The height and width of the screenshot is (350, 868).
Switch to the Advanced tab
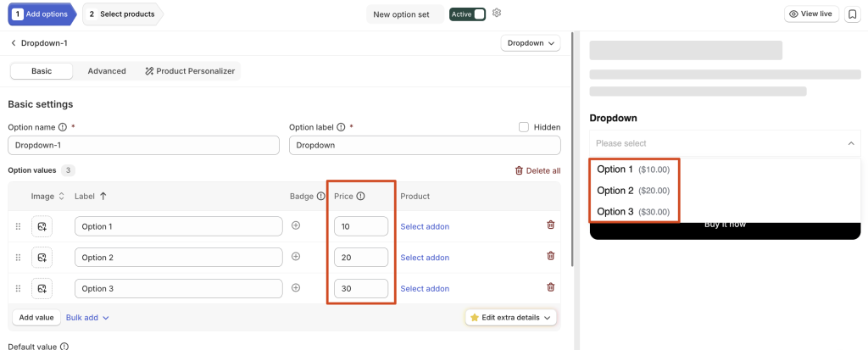[x=107, y=71]
